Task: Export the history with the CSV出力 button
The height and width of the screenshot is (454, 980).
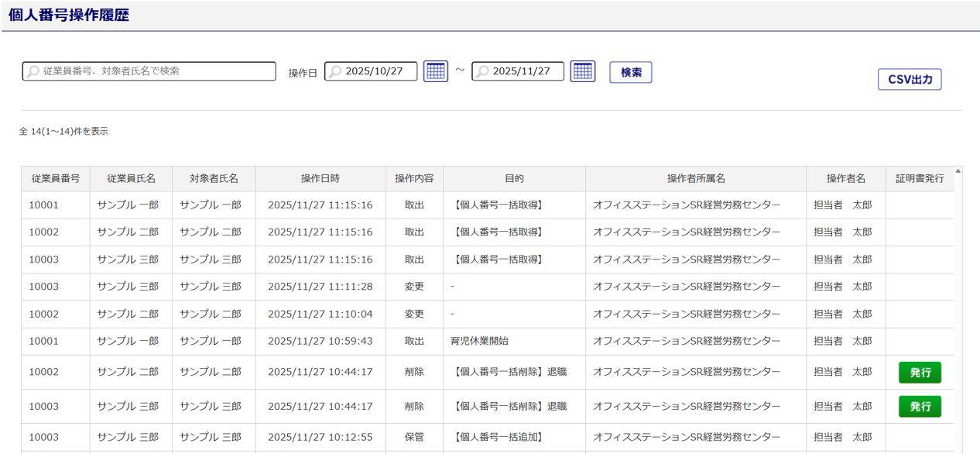Action: (x=909, y=79)
